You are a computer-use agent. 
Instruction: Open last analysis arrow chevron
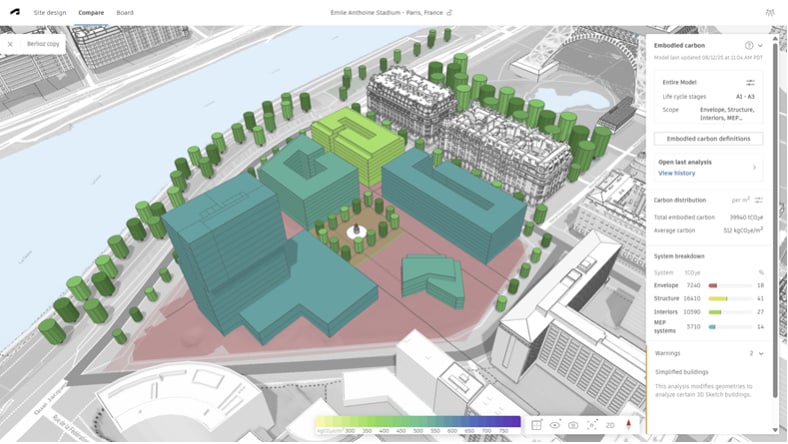754,167
